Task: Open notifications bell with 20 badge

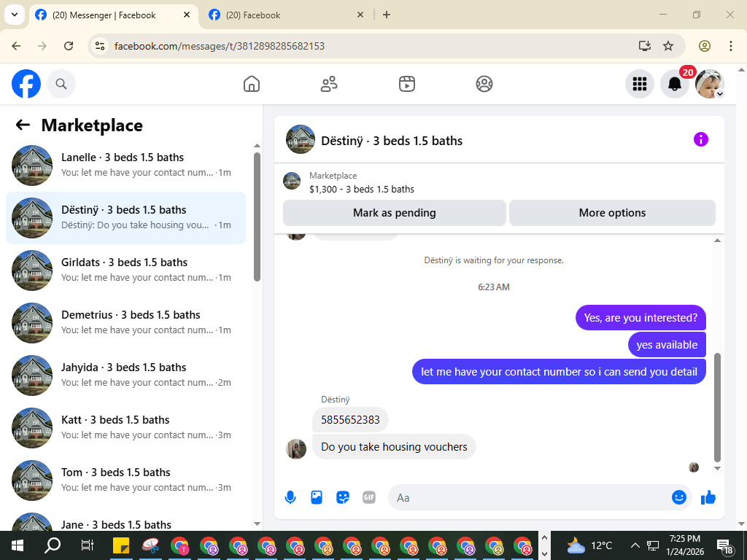Action: coord(675,84)
